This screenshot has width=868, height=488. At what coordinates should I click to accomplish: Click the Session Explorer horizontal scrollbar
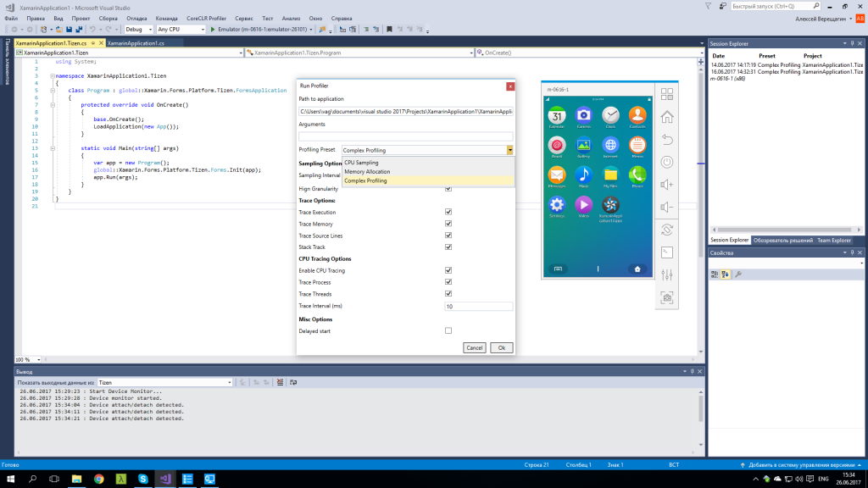click(x=786, y=230)
